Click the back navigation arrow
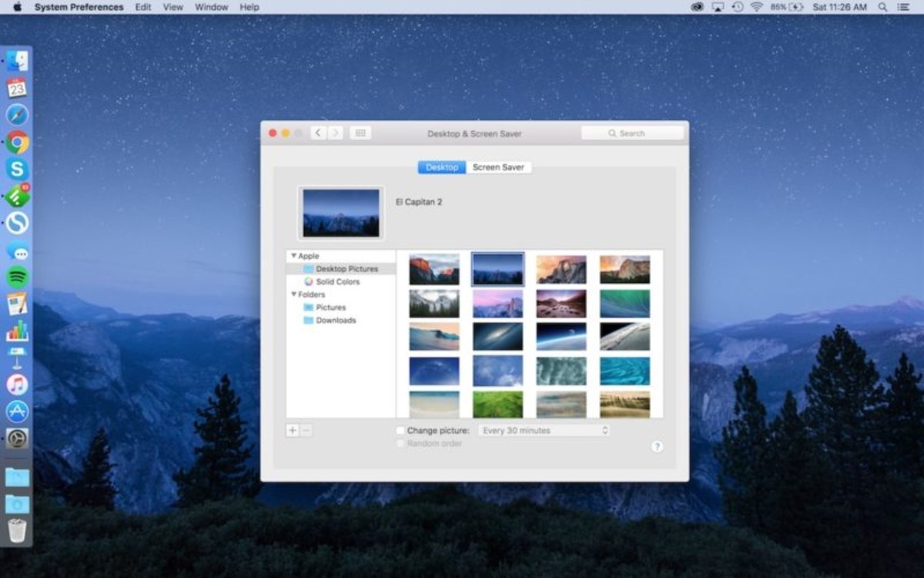924x578 pixels. click(319, 133)
